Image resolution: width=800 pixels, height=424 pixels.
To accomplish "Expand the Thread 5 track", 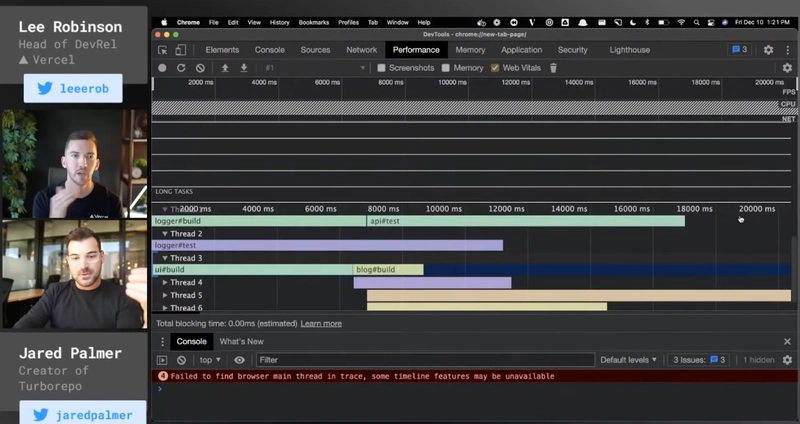I will tap(165, 295).
